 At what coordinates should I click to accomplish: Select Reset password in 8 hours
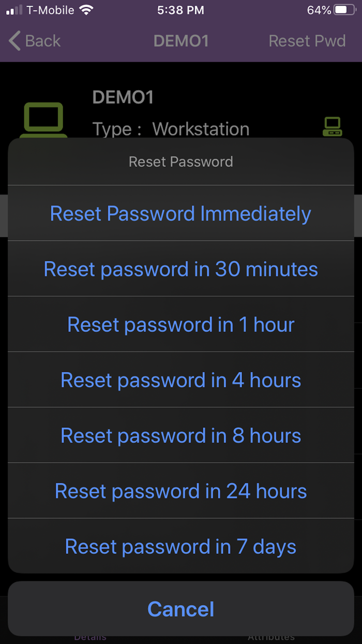(180, 435)
